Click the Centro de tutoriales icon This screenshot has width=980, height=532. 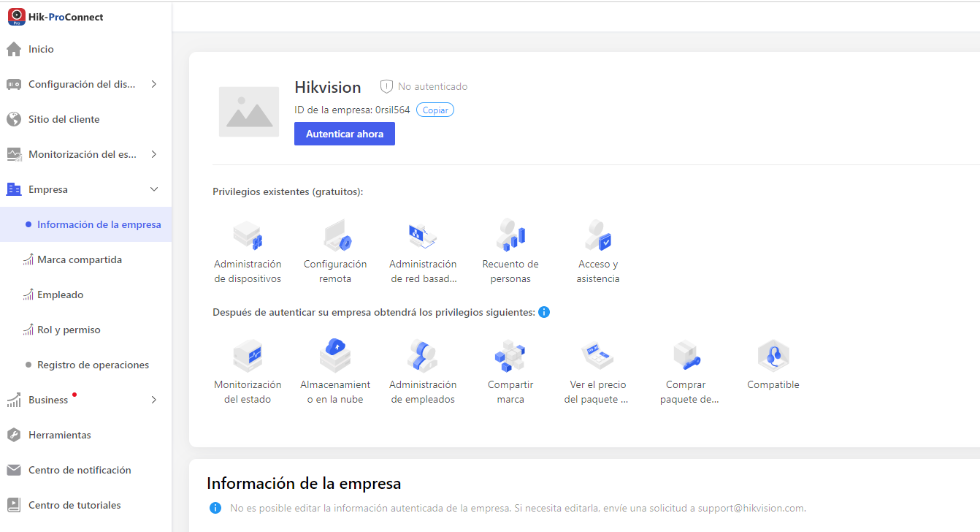point(14,505)
